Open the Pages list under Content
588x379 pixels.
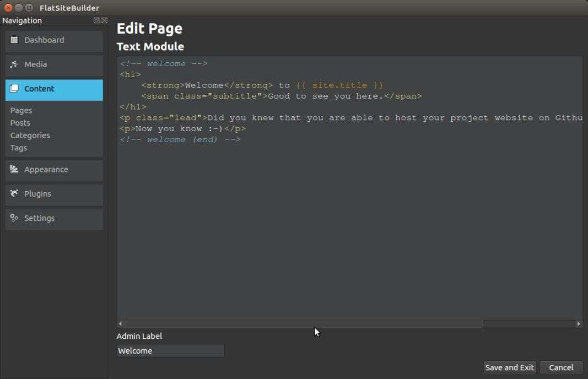[x=21, y=110]
